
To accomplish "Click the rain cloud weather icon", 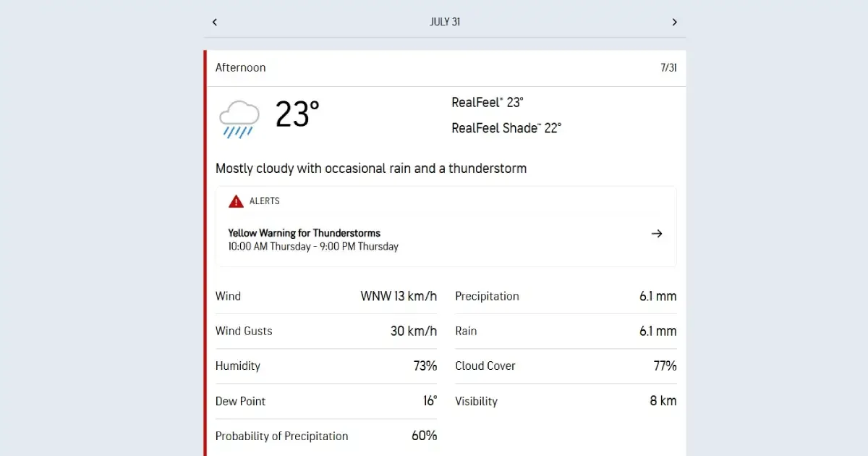I will click(x=239, y=119).
